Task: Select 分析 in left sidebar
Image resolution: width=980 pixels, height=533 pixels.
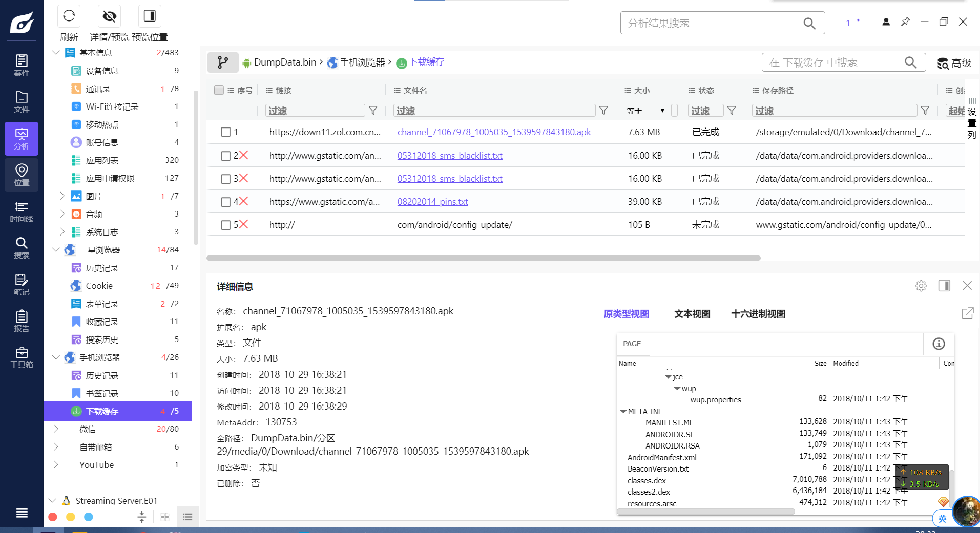Action: (22, 139)
